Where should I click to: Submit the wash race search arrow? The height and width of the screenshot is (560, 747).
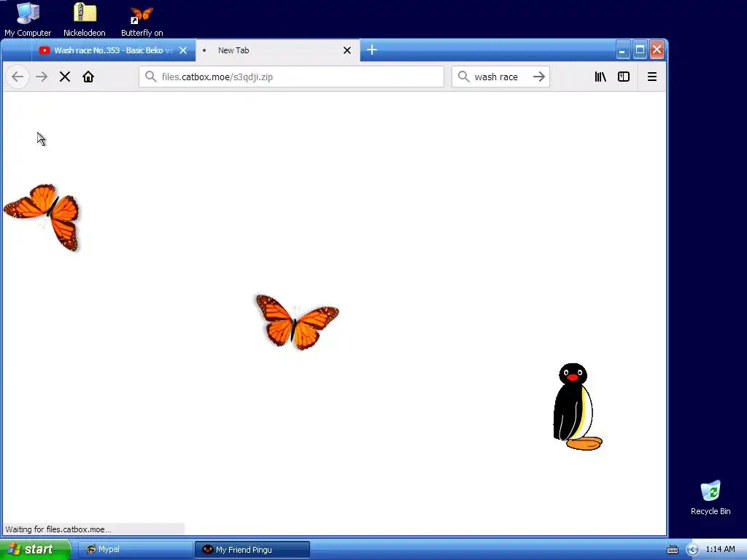point(539,77)
